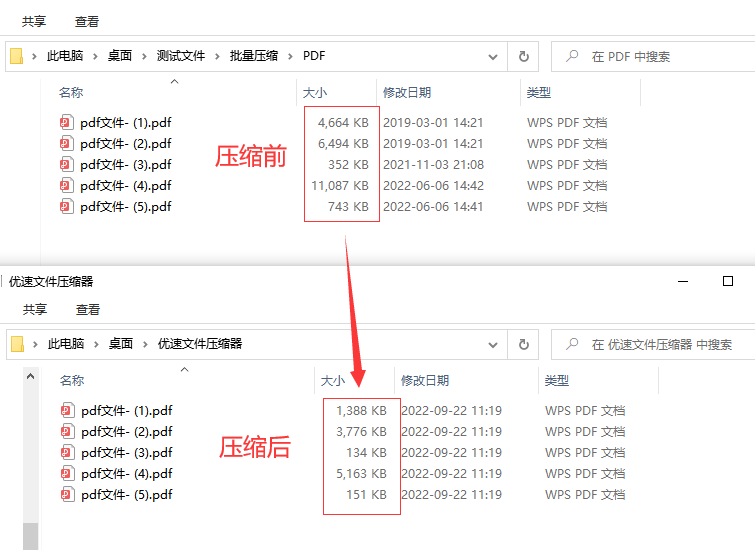Click the 在 优速文件压缩器 中搜索 search field
Image resolution: width=755 pixels, height=550 pixels.
tap(653, 344)
